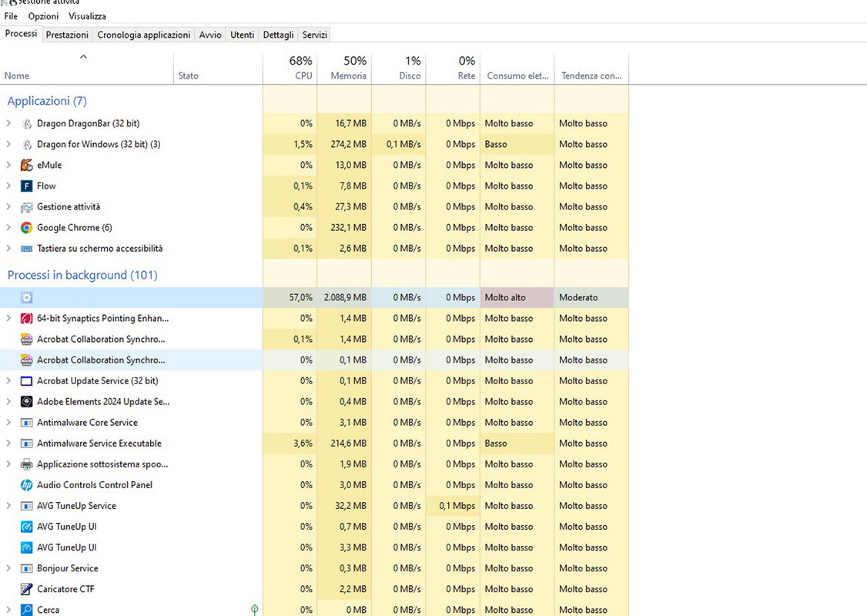Switch to the Dettagli tab
This screenshot has width=867, height=616.
pos(278,35)
